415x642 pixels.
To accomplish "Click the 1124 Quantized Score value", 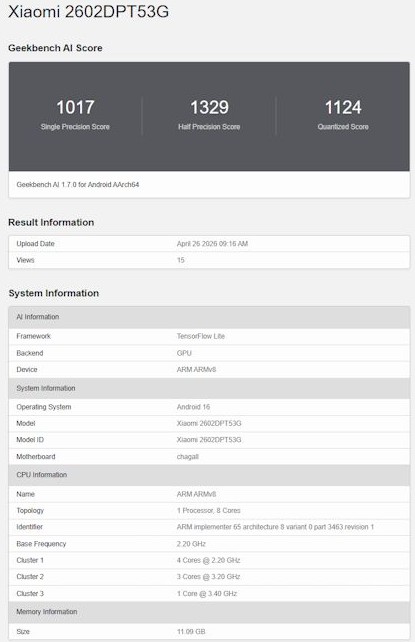I will tap(343, 107).
